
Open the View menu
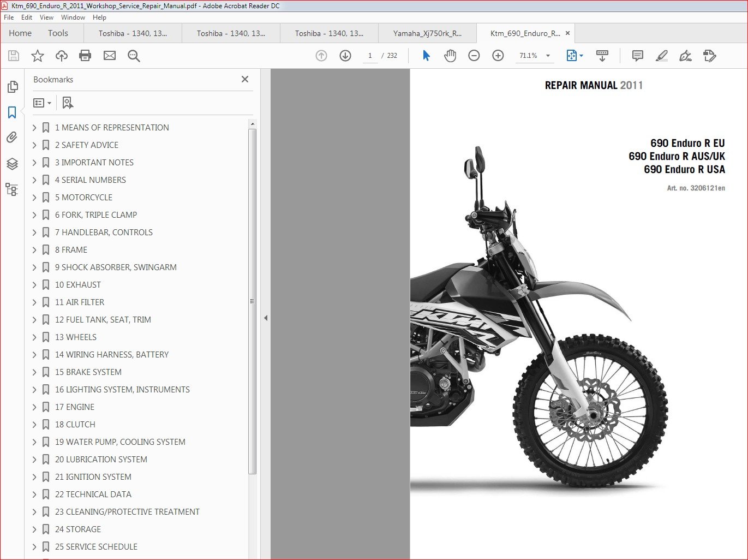[47, 17]
